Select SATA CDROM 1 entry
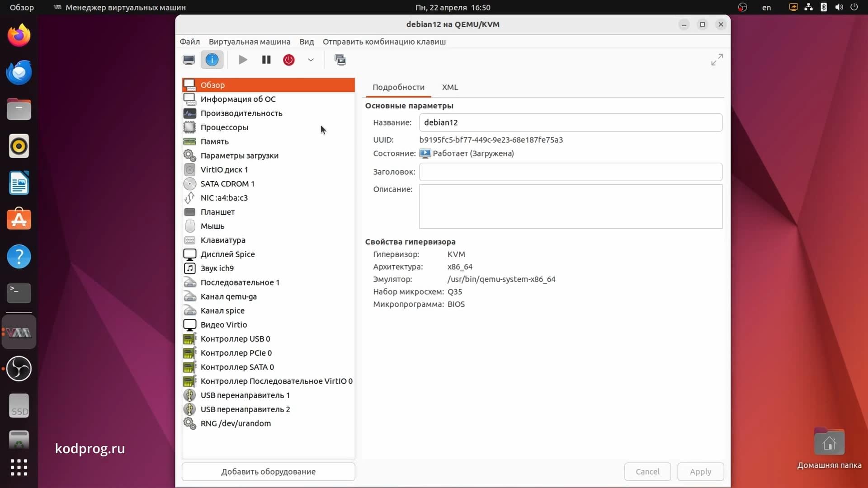Screen dimensions: 868x488 pyautogui.click(x=269, y=183)
